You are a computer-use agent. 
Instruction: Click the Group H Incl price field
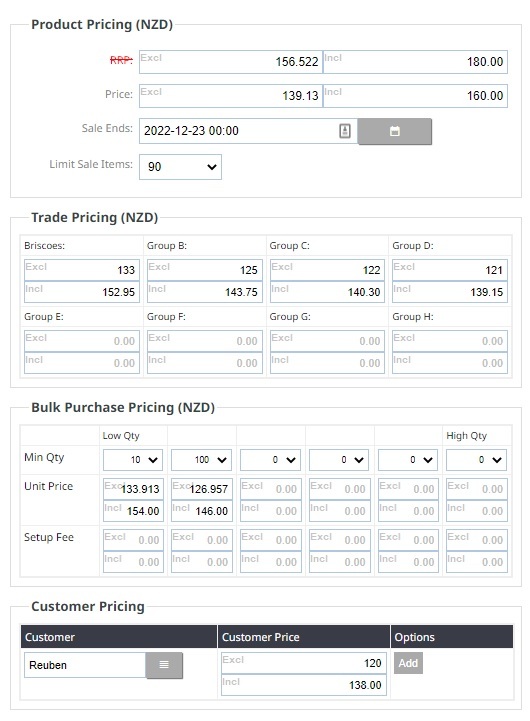tap(450, 363)
